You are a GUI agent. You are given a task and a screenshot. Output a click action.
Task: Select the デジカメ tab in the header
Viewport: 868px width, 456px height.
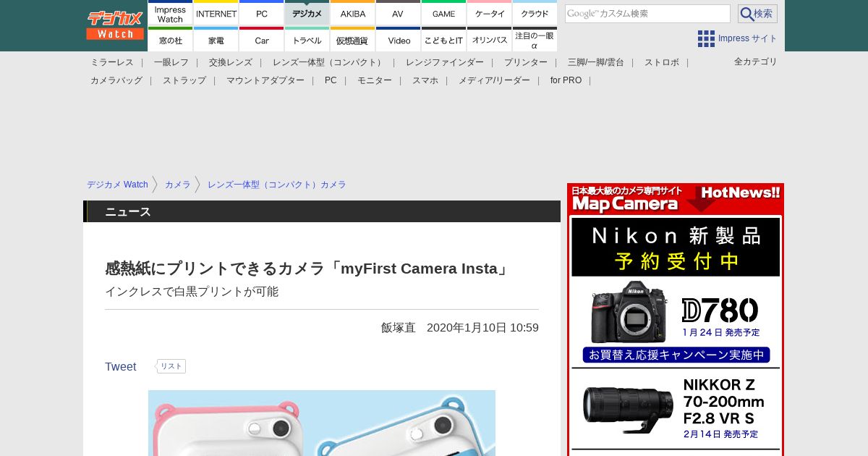tap(307, 12)
